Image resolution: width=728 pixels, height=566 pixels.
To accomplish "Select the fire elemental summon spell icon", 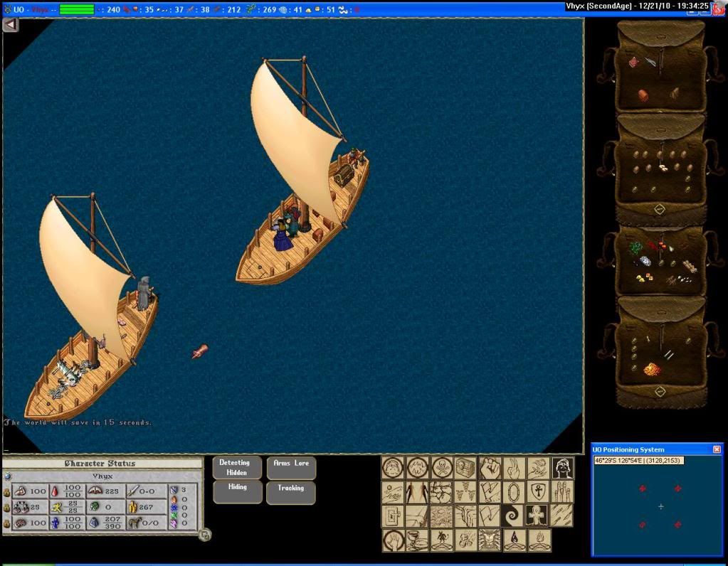I will 539,540.
